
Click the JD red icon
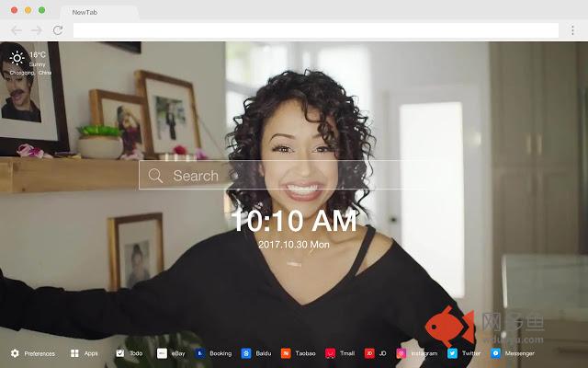tap(369, 353)
